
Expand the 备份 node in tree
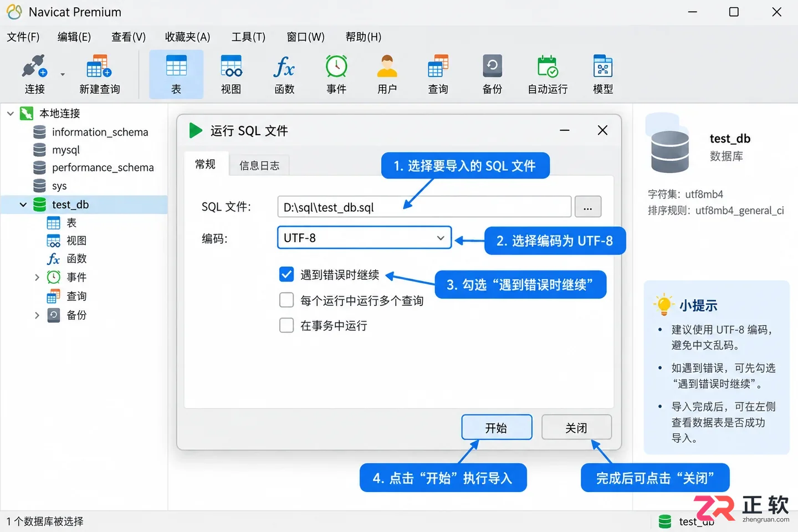coord(37,315)
